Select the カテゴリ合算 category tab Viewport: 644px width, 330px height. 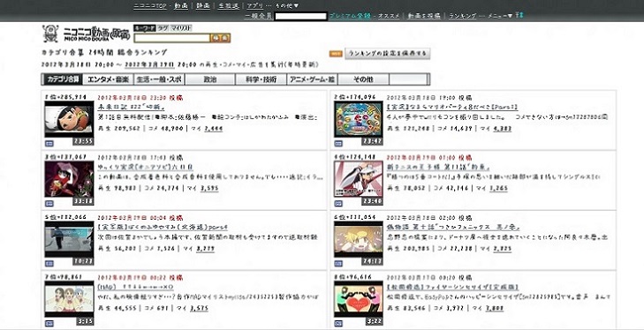click(x=63, y=79)
